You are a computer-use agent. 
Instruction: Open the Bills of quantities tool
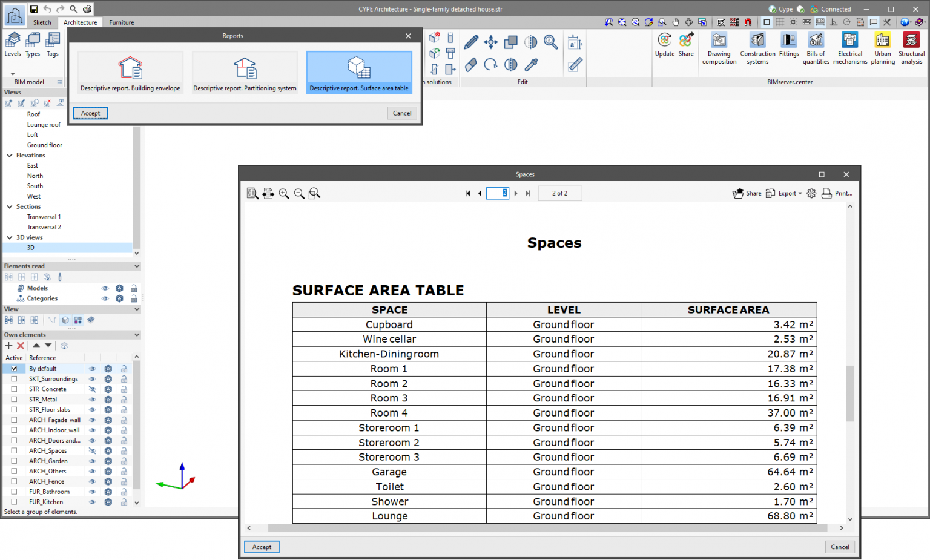[x=816, y=47]
